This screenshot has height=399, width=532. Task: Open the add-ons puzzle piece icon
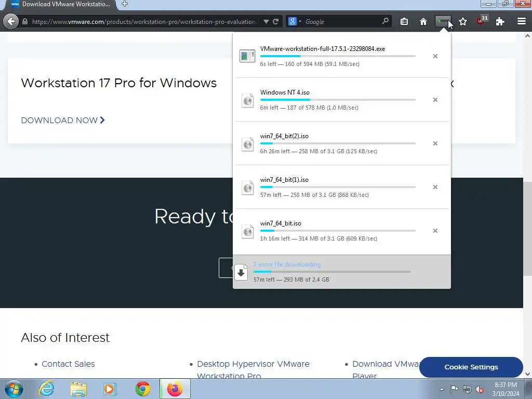click(x=500, y=22)
